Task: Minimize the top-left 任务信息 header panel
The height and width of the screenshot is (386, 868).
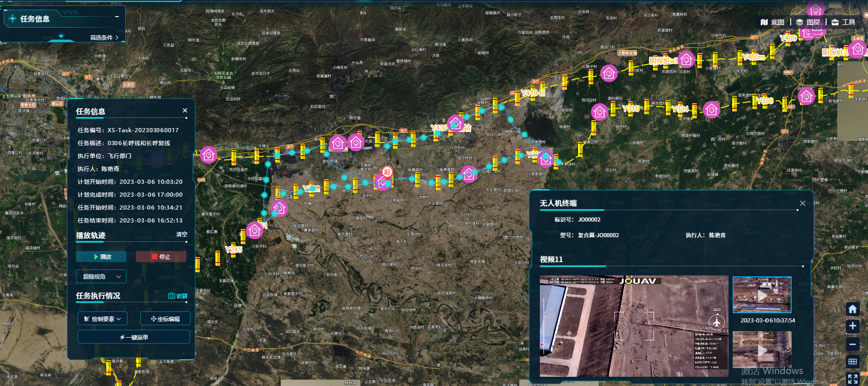Action: pyautogui.click(x=117, y=17)
